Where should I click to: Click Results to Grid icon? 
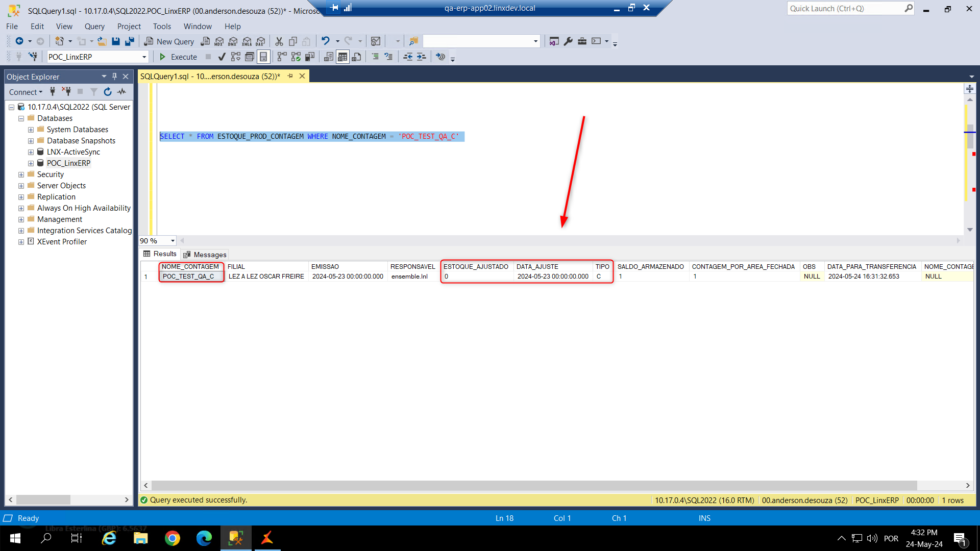[342, 57]
